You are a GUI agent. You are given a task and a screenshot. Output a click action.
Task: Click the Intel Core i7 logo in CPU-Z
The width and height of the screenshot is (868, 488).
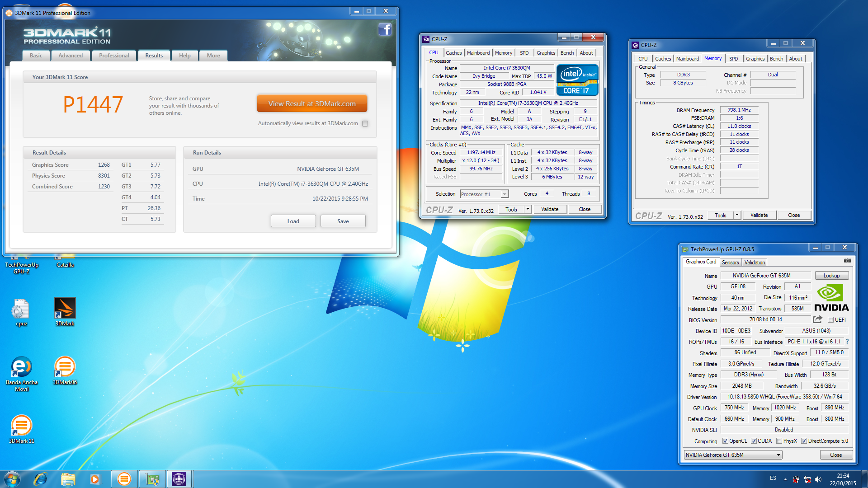click(x=577, y=80)
